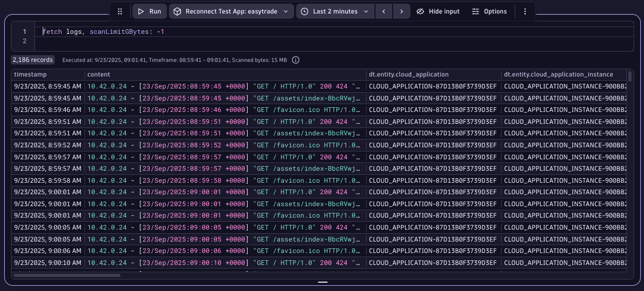Image resolution: width=644 pixels, height=291 pixels.
Task: Click the panel resize handle at bottom
Action: point(322,282)
